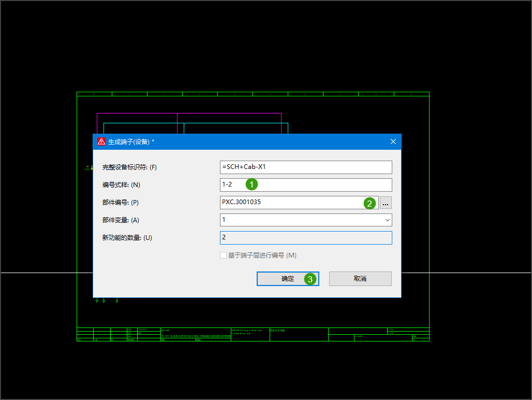The width and height of the screenshot is (532, 400).
Task: Click the 部件变量 label text
Action: pos(121,220)
